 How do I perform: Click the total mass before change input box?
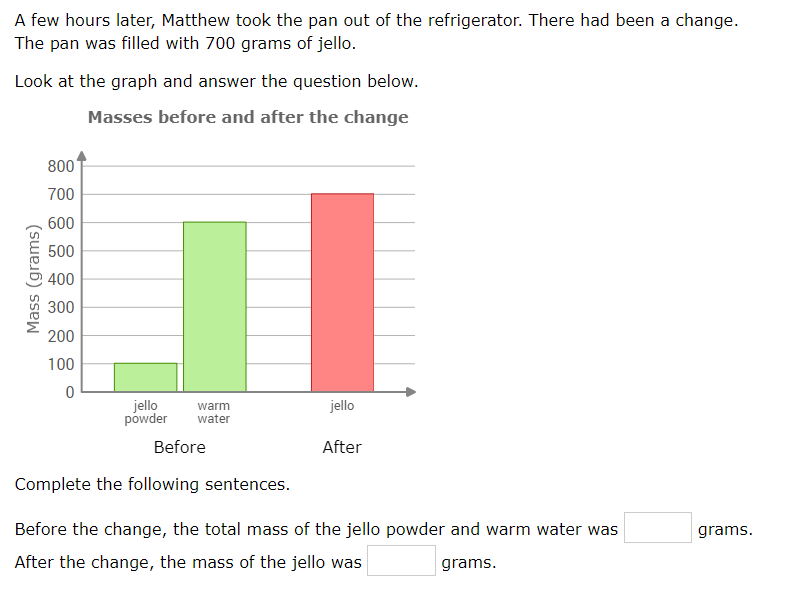pos(657,528)
